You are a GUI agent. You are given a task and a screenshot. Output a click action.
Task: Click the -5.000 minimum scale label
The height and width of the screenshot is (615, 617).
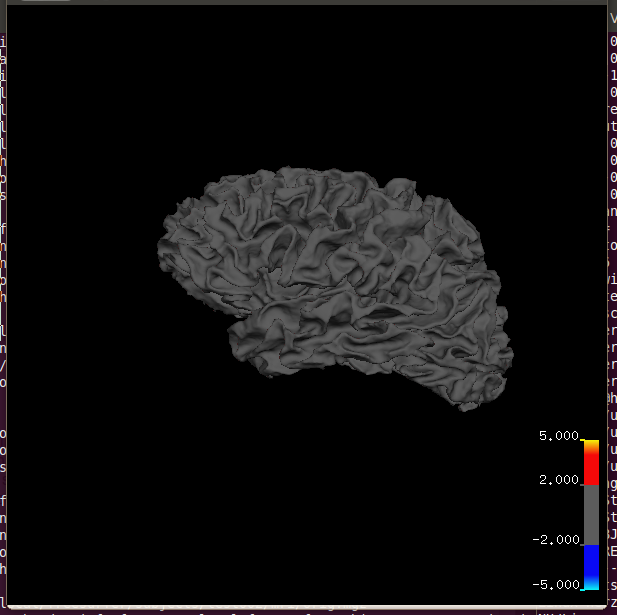(556, 585)
